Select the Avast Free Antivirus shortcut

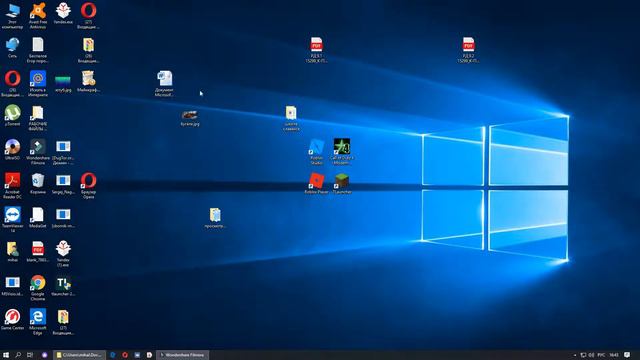[x=38, y=16]
